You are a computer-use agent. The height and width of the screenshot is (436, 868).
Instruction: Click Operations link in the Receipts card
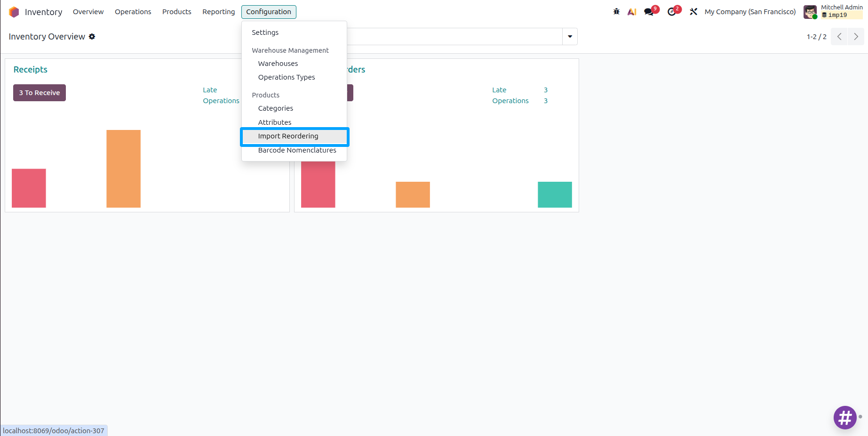[x=221, y=101]
